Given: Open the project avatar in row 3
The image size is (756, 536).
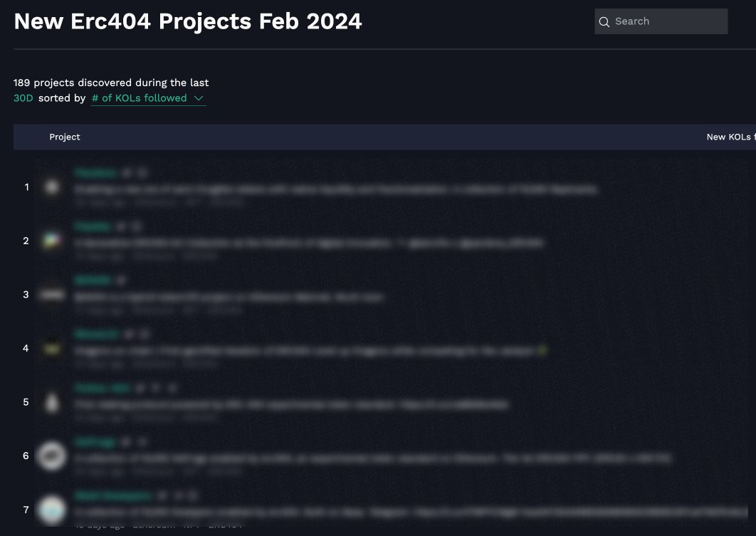Looking at the screenshot, I should coord(52,295).
